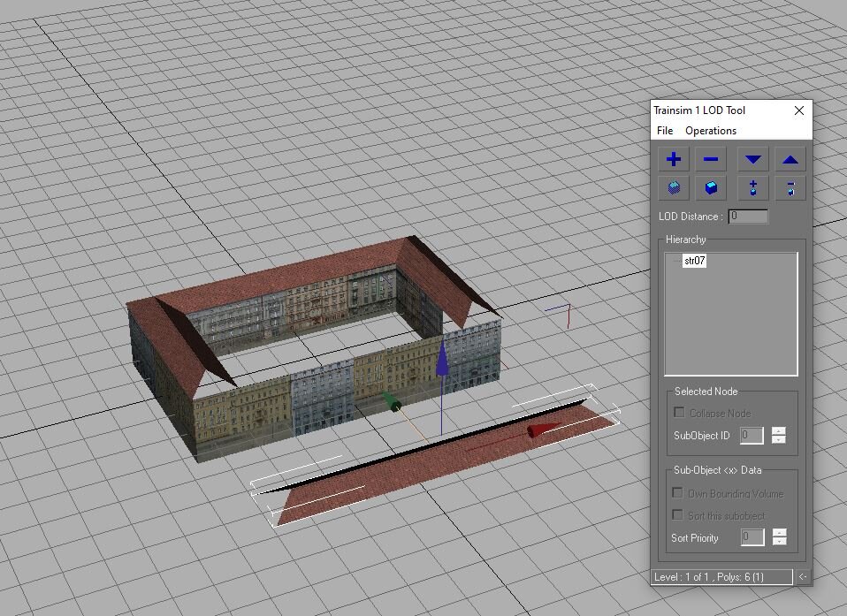Open the Operations menu

click(710, 131)
